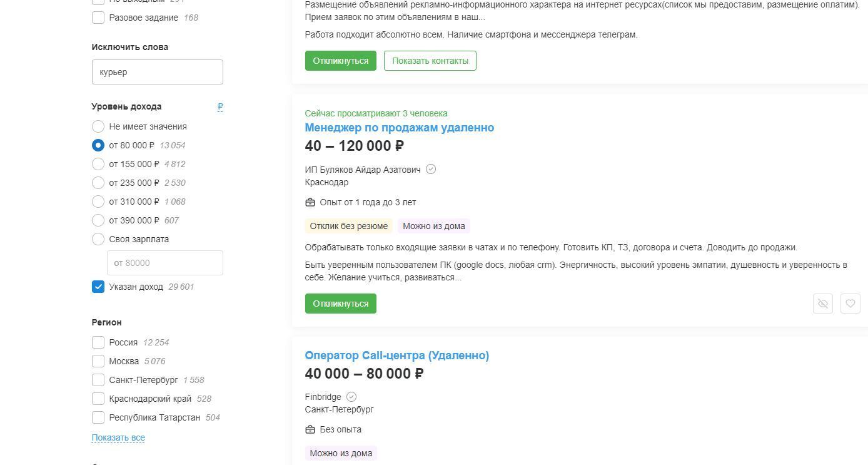The width and height of the screenshot is (868, 465).
Task: Click the 'Исключить слова' text field
Action: tap(157, 72)
